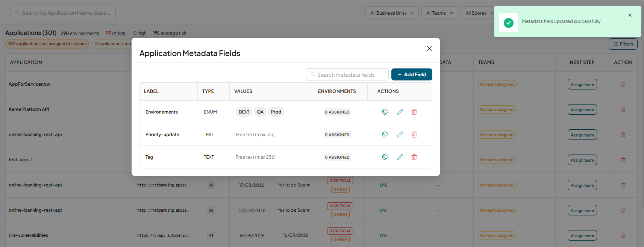Dismiss the success notification toast
The image size is (644, 247).
pyautogui.click(x=630, y=15)
